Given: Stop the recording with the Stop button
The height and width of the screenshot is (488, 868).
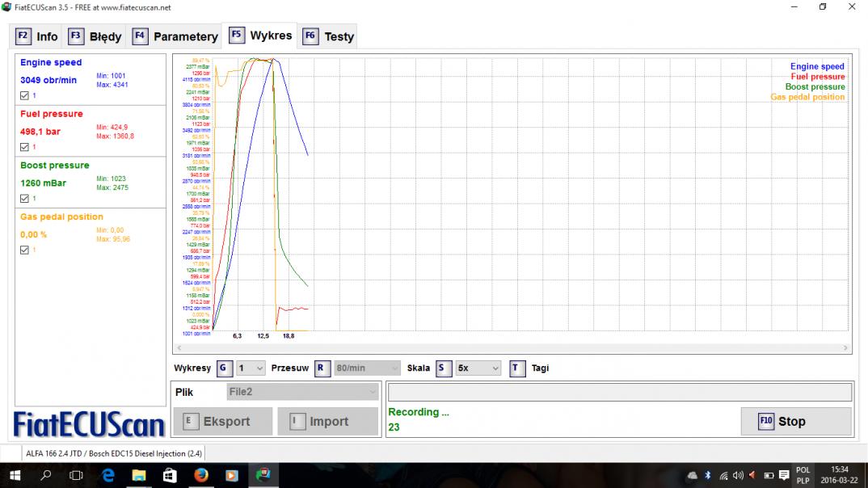Looking at the screenshot, I should pyautogui.click(x=796, y=422).
